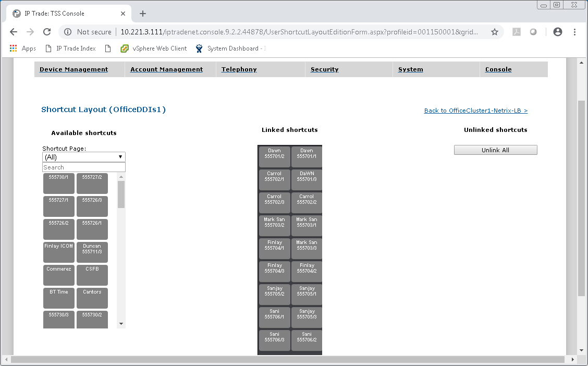Click the Apps launcher in the bookmarks bar

[x=13, y=48]
